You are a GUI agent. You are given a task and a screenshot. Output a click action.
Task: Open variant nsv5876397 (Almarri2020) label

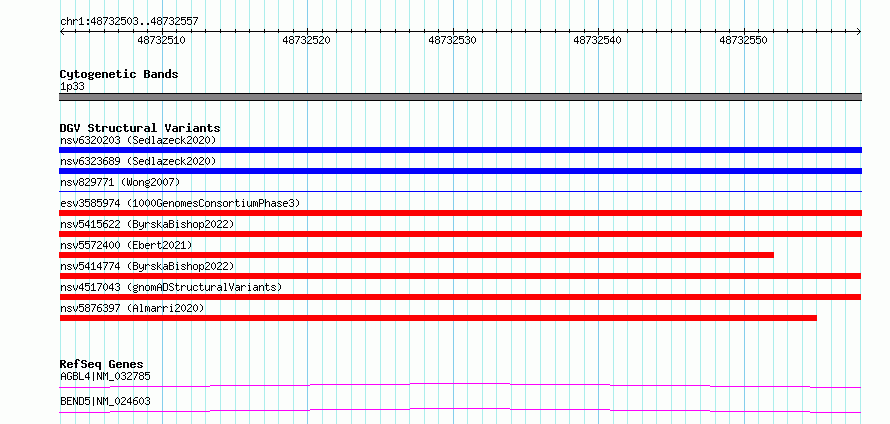132,308
